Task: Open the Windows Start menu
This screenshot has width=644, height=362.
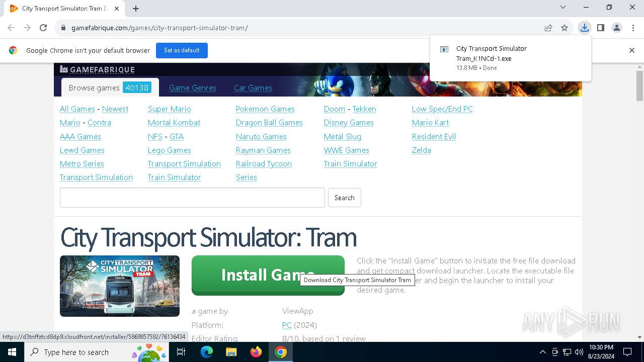Action: click(x=12, y=352)
